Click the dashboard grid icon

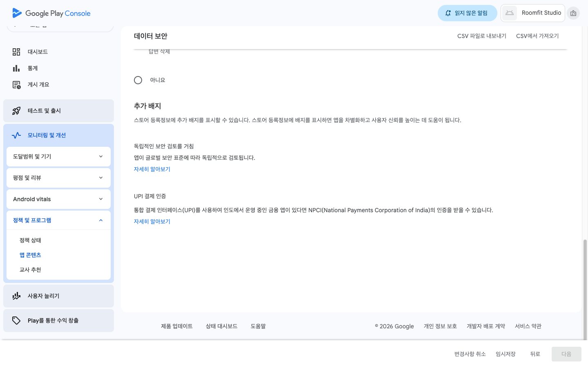16,52
